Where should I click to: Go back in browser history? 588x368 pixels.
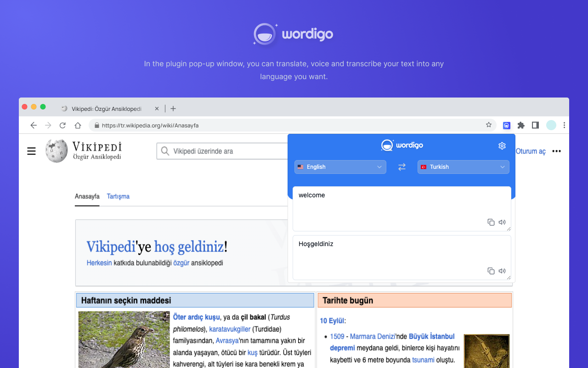tap(34, 125)
